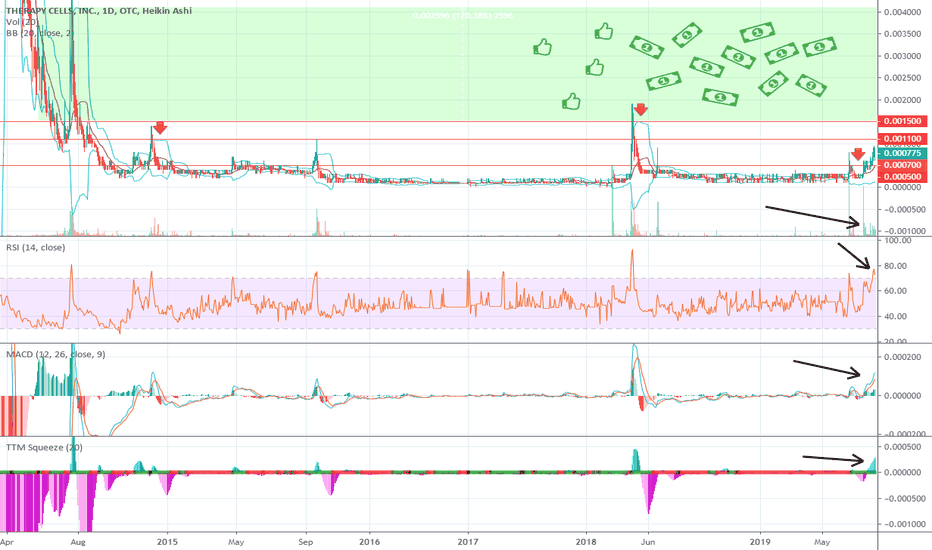This screenshot has height=550, width=932.
Task: Select the red 0.000700 price label
Action: (x=902, y=165)
